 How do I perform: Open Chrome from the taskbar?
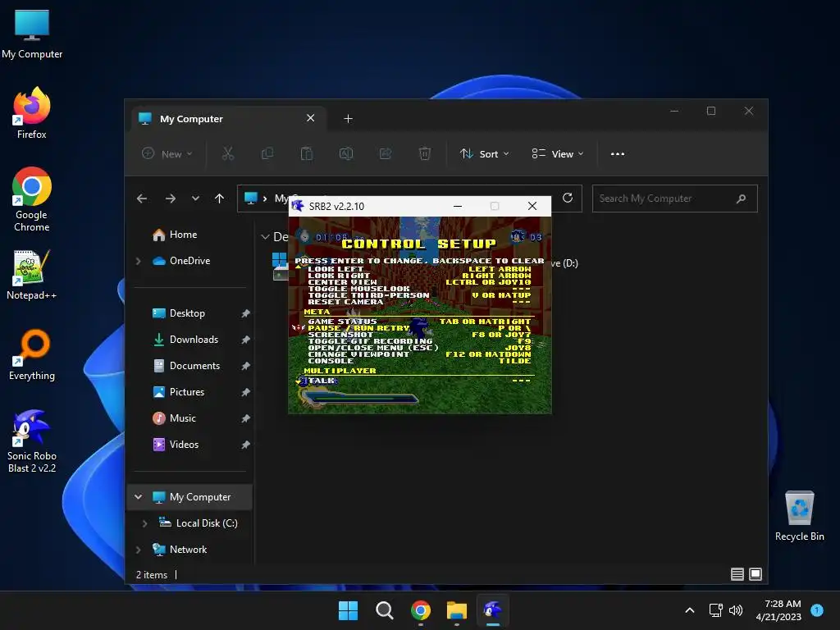421,610
